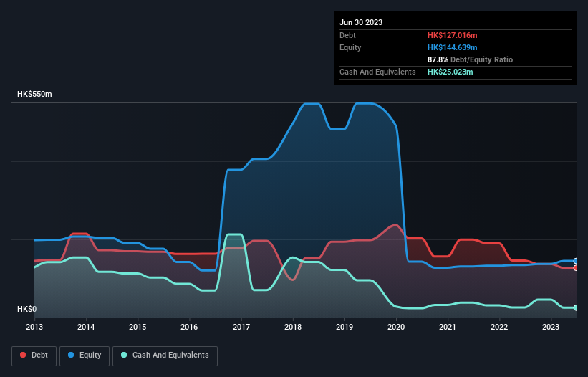Image resolution: width=588 pixels, height=377 pixels.
Task: Click the HK$127.016m debt value
Action: 452,35
